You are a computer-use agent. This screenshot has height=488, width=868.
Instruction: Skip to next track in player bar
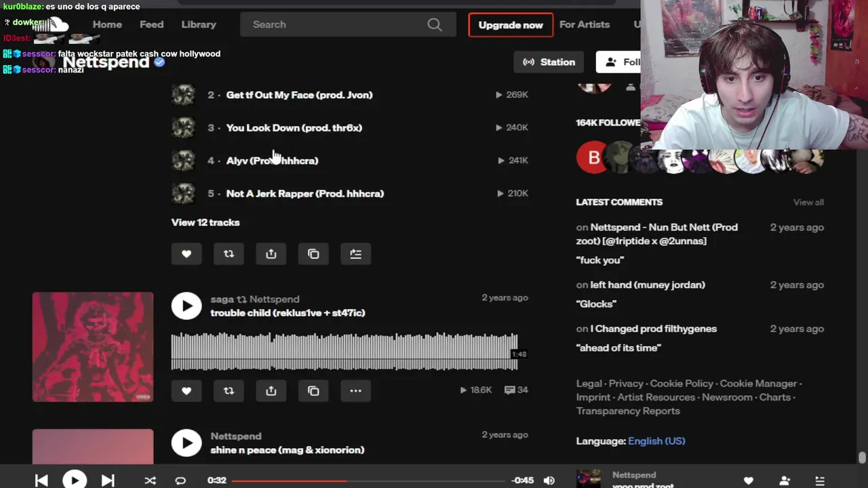pyautogui.click(x=108, y=481)
